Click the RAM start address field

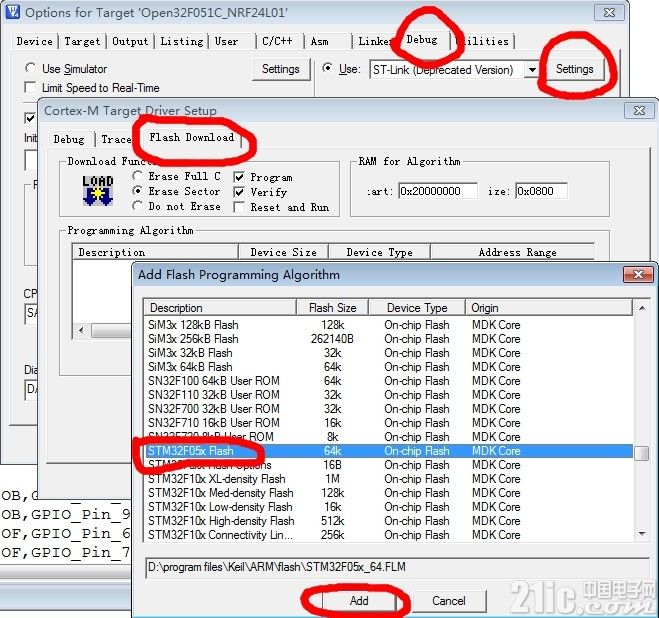tap(438, 191)
